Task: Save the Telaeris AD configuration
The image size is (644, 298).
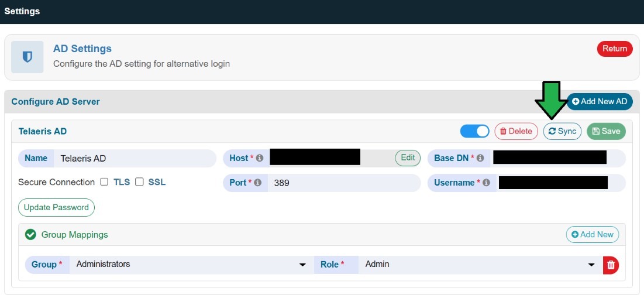Action: tap(605, 131)
